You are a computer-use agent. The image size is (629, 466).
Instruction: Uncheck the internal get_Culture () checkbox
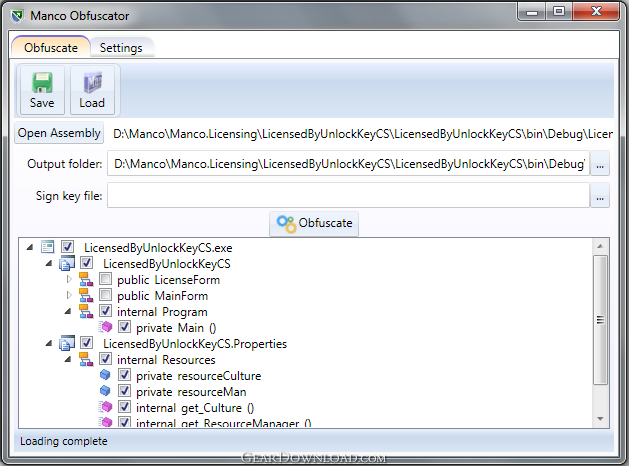click(124, 407)
